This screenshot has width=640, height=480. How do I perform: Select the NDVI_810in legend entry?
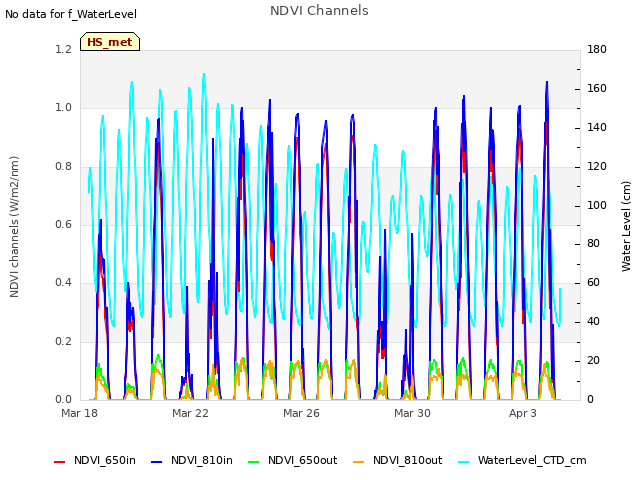[x=192, y=460]
